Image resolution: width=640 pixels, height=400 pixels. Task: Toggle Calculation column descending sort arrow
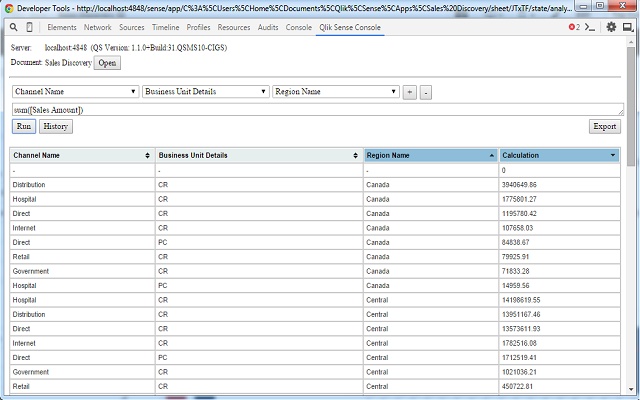(x=613, y=156)
